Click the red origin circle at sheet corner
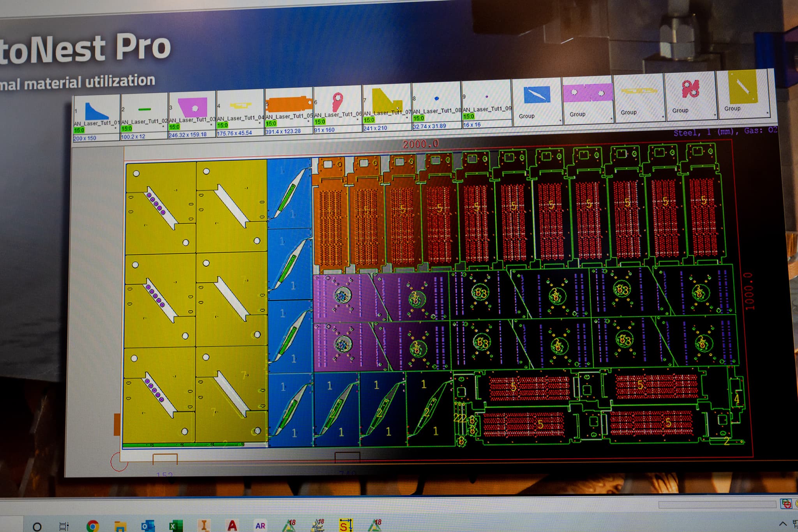 click(x=119, y=462)
